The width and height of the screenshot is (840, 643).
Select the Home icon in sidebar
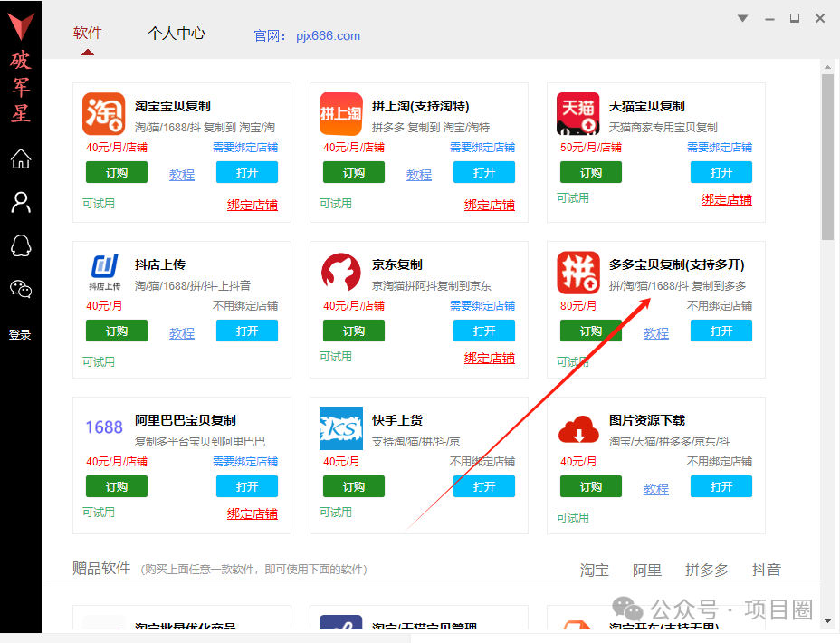point(20,159)
